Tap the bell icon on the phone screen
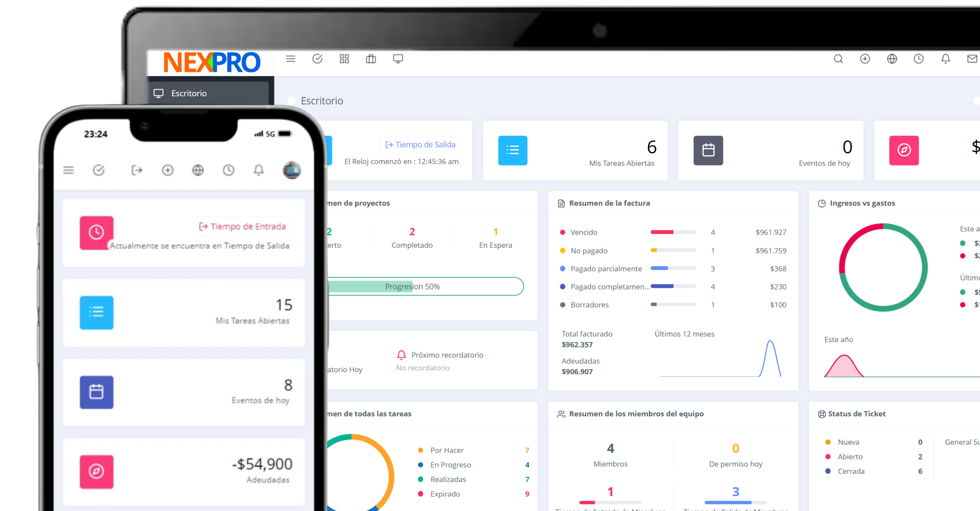This screenshot has height=511, width=980. (258, 170)
